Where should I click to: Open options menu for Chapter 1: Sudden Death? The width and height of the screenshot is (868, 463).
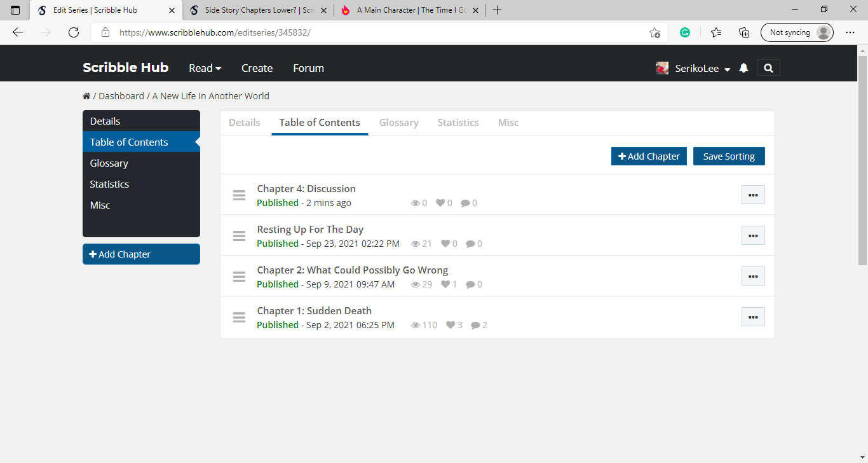tap(753, 317)
